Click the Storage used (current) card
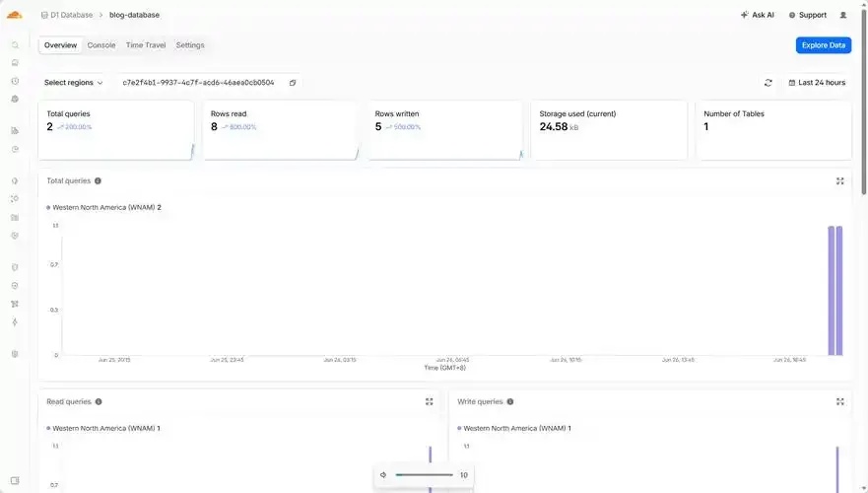868x493 pixels. pos(609,130)
